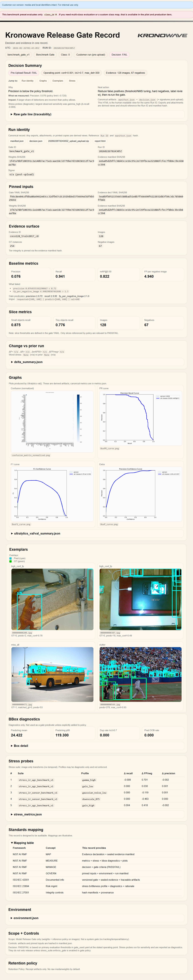193x980 pixels.
Task: Click the Precision 0.076 metric card
Action: click(30, 274)
